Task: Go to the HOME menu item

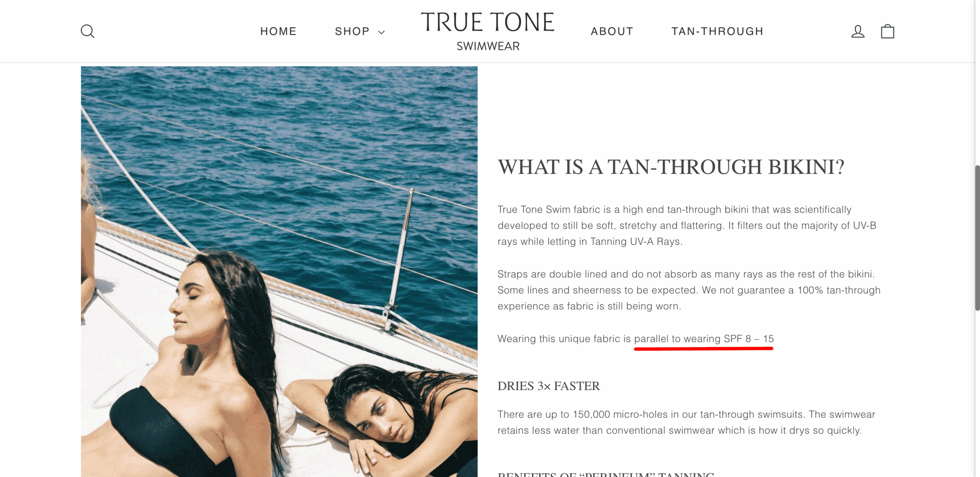Action: 278,31
